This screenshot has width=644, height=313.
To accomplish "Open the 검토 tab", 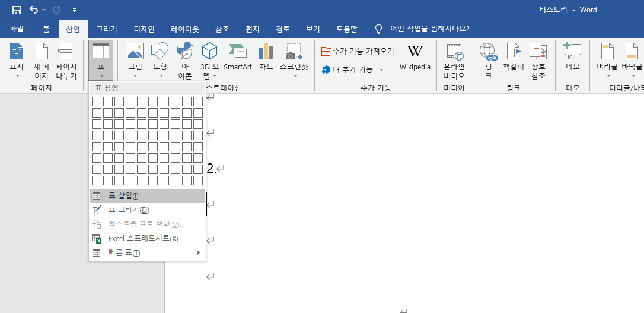I will pos(283,29).
